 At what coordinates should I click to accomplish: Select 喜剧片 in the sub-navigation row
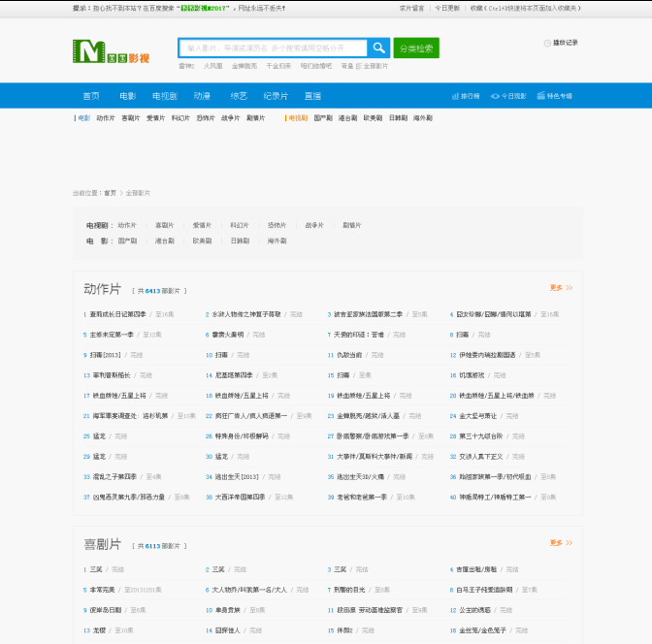click(x=131, y=118)
